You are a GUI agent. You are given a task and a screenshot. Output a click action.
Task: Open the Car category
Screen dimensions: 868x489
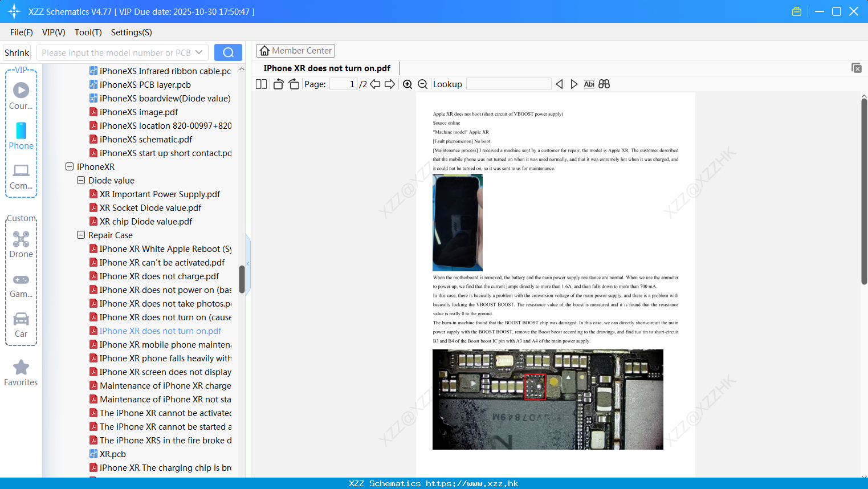(21, 325)
